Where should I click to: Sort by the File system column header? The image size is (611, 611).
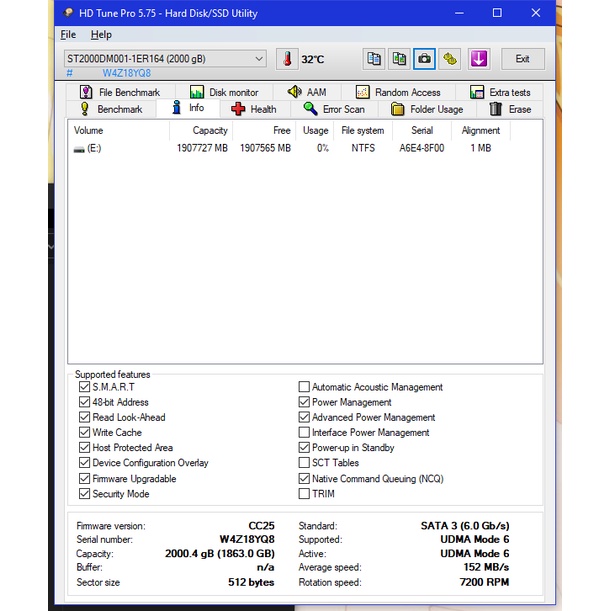[361, 131]
